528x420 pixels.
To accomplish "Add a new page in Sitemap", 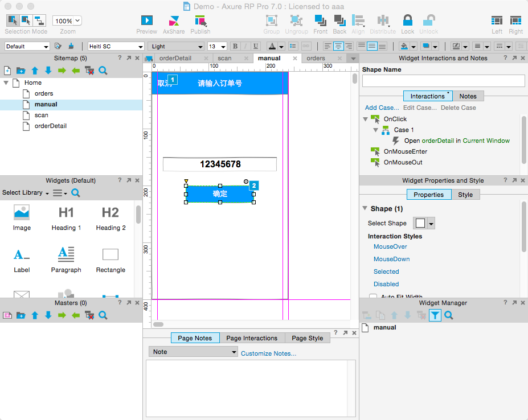I will (7, 71).
